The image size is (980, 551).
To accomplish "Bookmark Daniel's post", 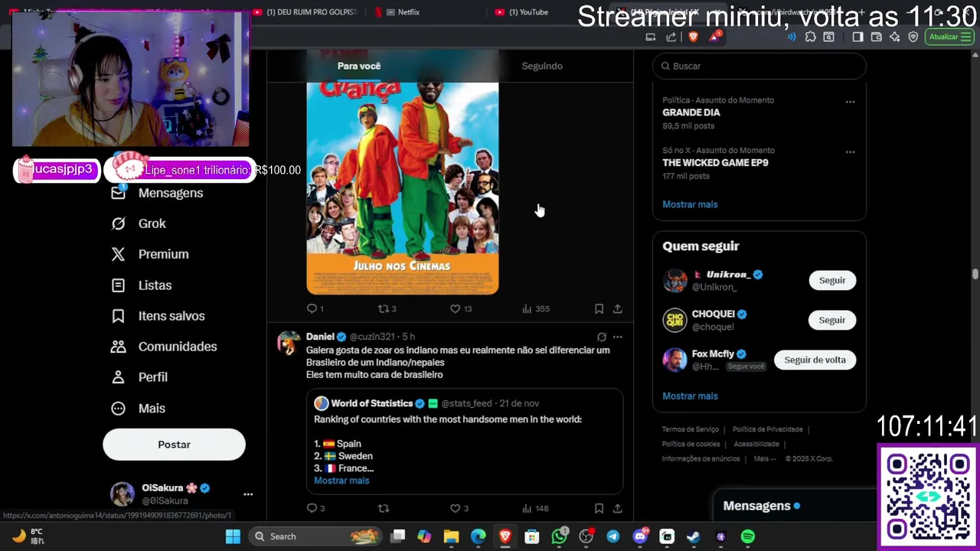I will [599, 508].
